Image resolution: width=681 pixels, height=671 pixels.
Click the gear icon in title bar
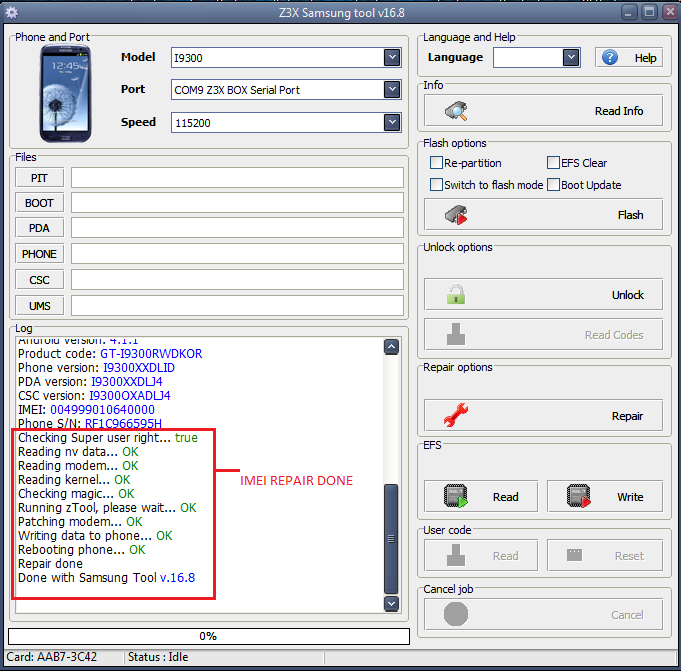click(12, 13)
